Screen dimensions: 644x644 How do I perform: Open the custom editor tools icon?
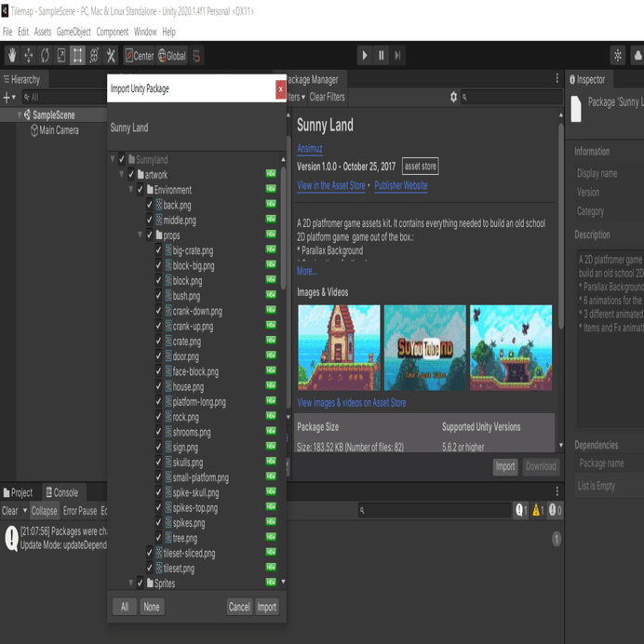pyautogui.click(x=111, y=55)
